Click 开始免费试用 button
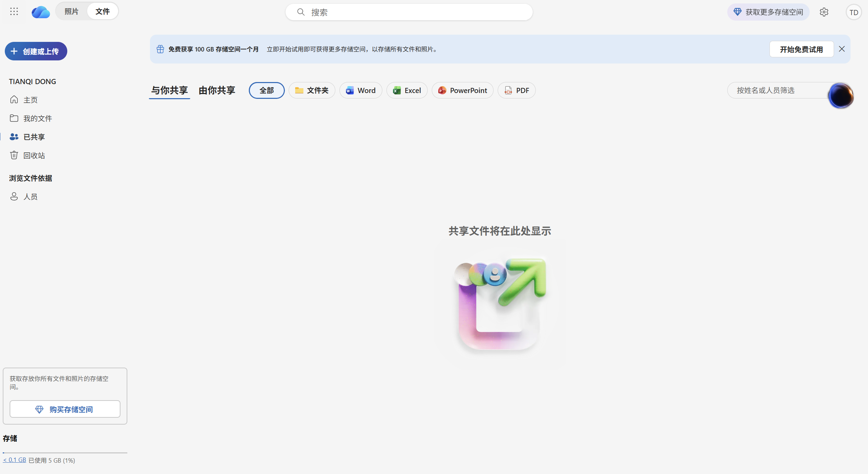The height and width of the screenshot is (474, 868). pos(802,49)
